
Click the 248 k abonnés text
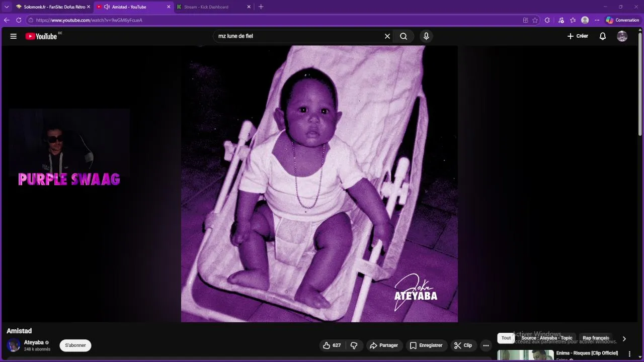click(x=37, y=349)
